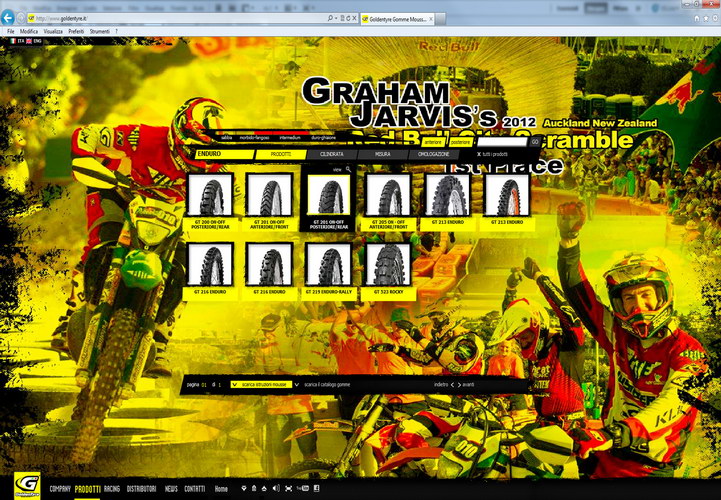The image size is (721, 500).
Task: Open GT 219 ENDURO-RALLY tyre thumbnail
Action: [329, 264]
